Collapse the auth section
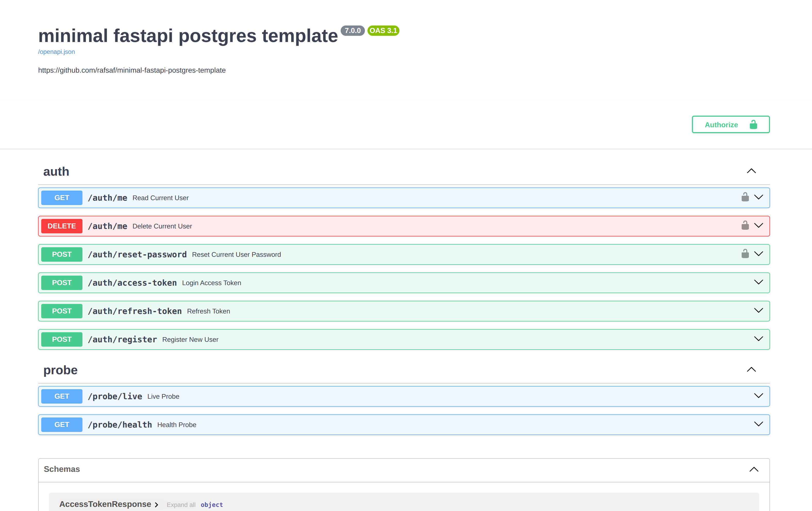This screenshot has width=812, height=511. pyautogui.click(x=751, y=171)
